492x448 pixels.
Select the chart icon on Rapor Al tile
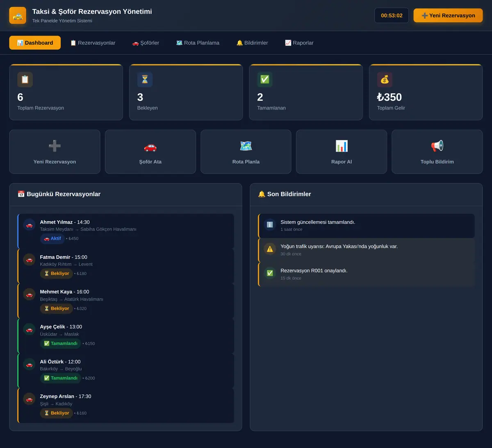pyautogui.click(x=342, y=146)
